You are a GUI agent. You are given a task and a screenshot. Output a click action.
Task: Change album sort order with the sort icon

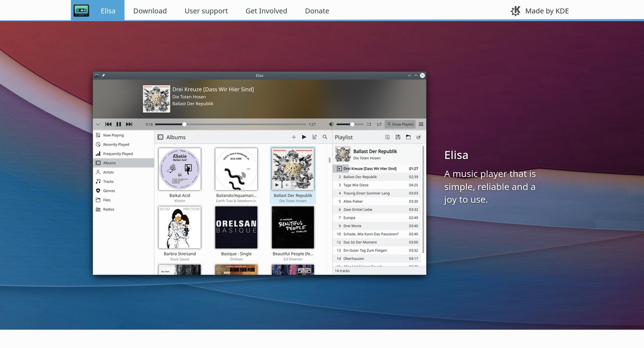(314, 137)
